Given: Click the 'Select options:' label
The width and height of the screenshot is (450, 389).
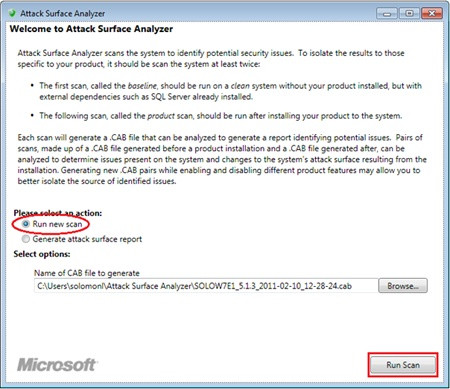Looking at the screenshot, I should tap(42, 254).
